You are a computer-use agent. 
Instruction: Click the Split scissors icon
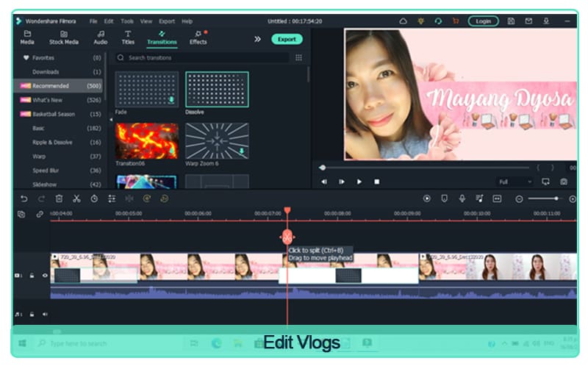(76, 198)
